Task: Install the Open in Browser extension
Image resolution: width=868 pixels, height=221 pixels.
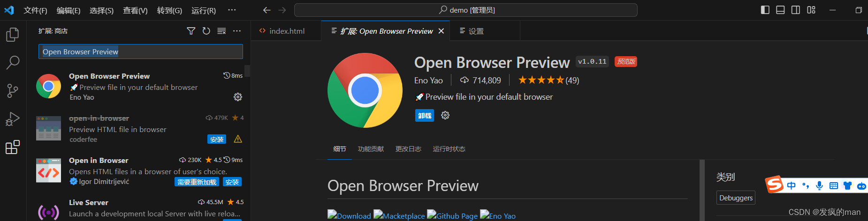Action: click(232, 182)
